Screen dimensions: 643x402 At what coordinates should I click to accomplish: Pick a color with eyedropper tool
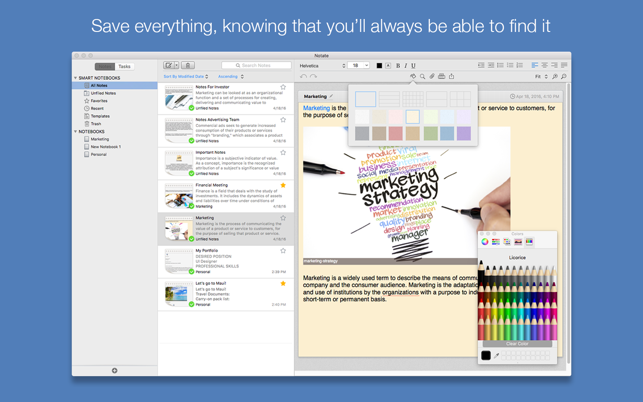point(497,356)
